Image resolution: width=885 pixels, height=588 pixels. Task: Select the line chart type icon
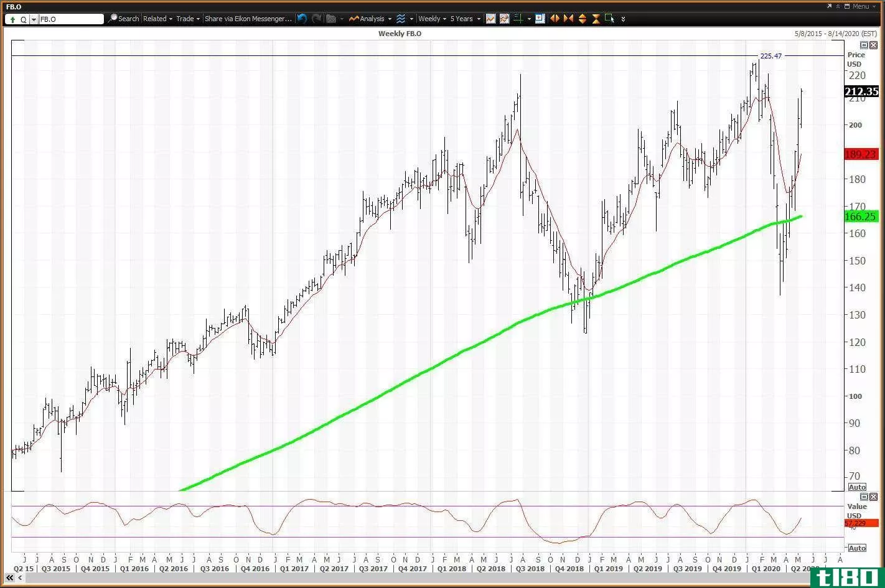click(x=490, y=19)
